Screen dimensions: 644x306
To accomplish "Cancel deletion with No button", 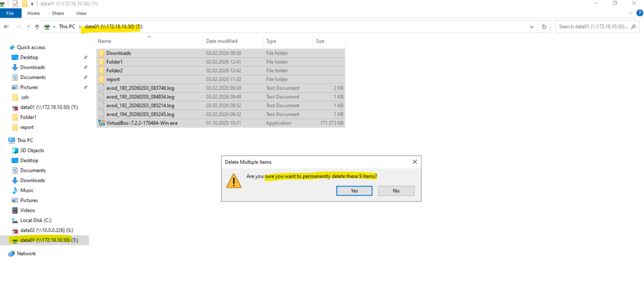I will click(x=396, y=191).
